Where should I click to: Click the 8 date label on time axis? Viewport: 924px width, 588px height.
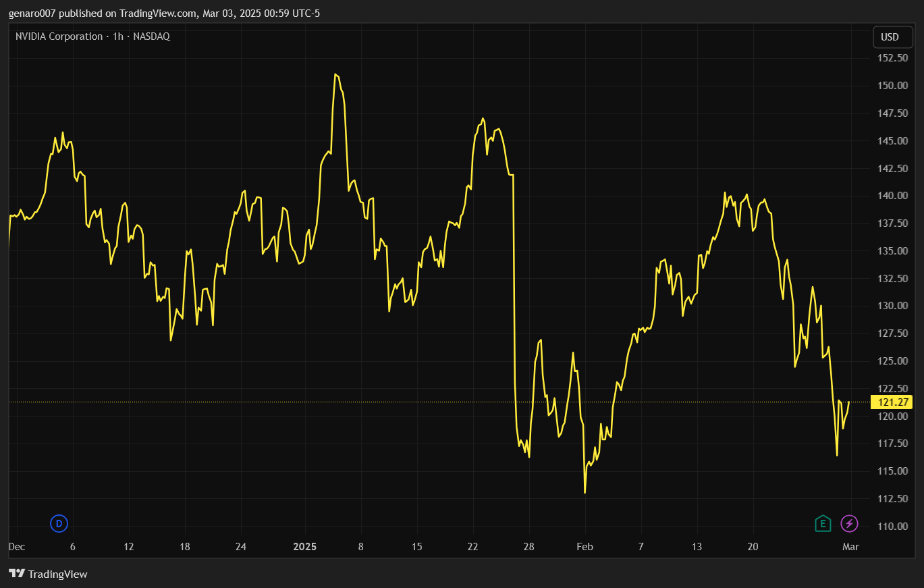point(361,547)
